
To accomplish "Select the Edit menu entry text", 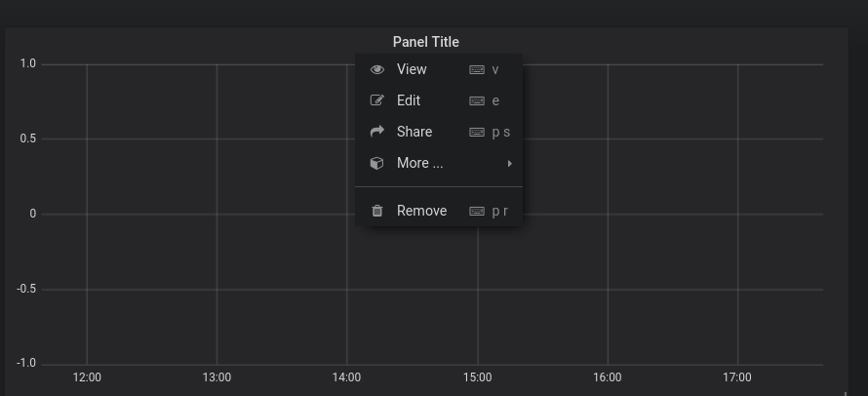I will click(409, 100).
